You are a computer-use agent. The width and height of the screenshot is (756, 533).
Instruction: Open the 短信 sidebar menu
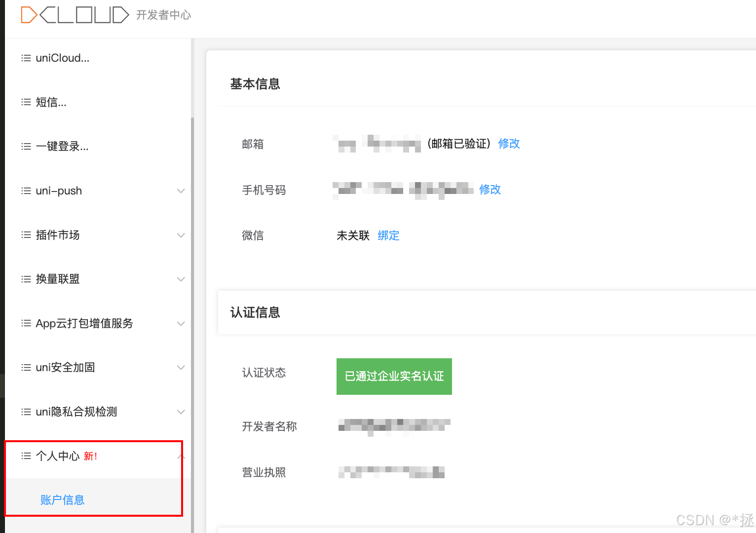coord(51,102)
